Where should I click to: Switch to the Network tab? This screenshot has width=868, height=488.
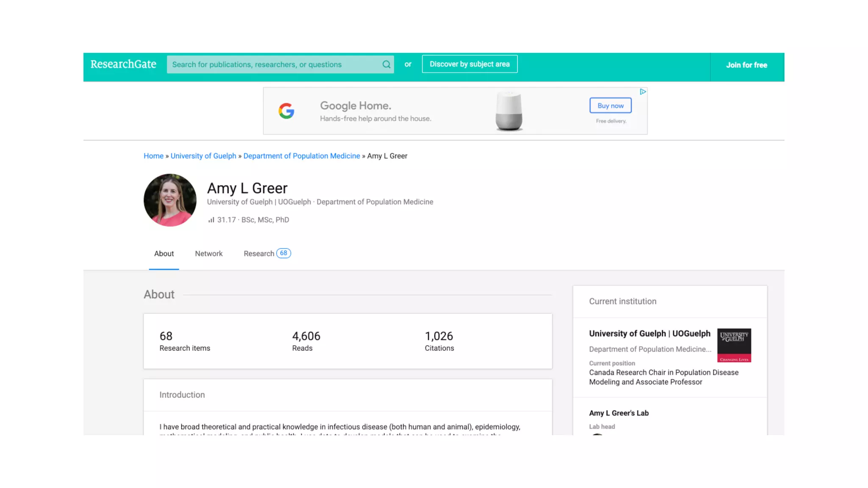coord(209,254)
